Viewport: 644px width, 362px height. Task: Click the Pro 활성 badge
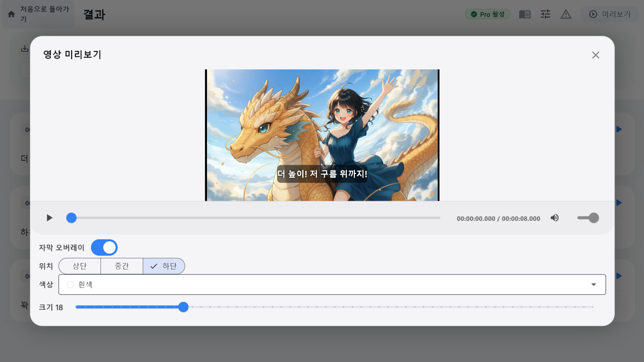pyautogui.click(x=487, y=14)
